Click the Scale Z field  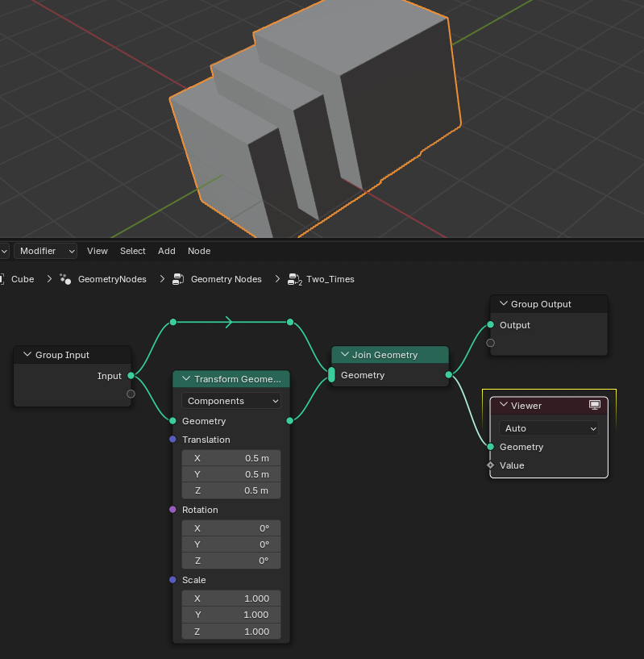[231, 632]
